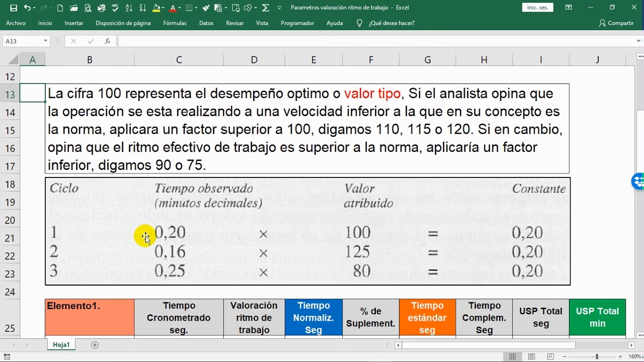The height and width of the screenshot is (362, 644).
Task: Click the Insert Function (fx) icon
Action: 107,41
